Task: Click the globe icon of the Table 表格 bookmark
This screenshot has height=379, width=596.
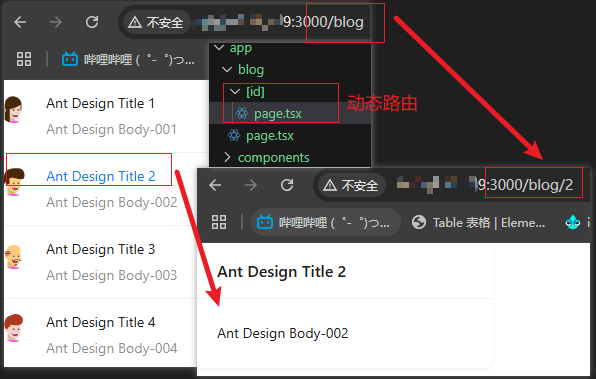Action: tap(419, 222)
